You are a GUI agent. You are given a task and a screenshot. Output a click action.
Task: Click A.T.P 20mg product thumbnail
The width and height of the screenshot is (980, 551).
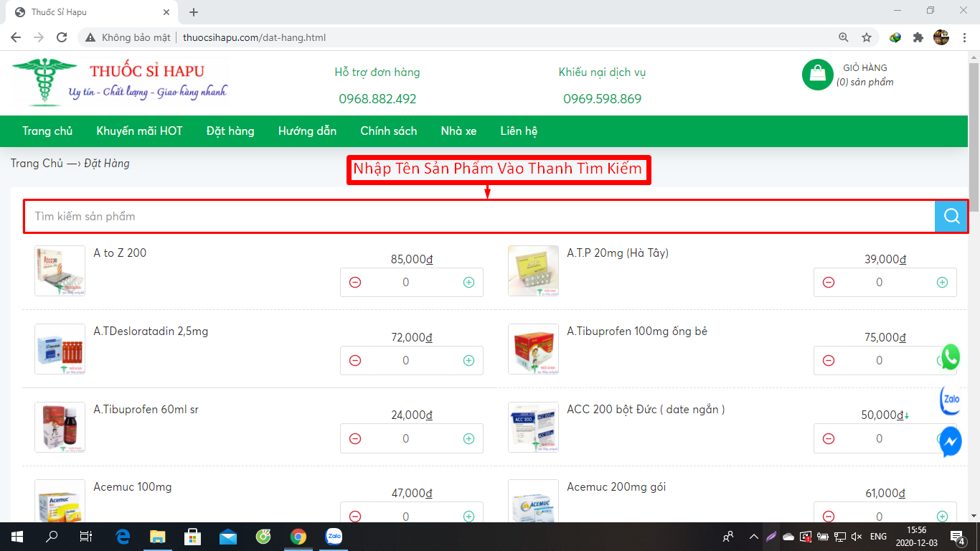533,271
